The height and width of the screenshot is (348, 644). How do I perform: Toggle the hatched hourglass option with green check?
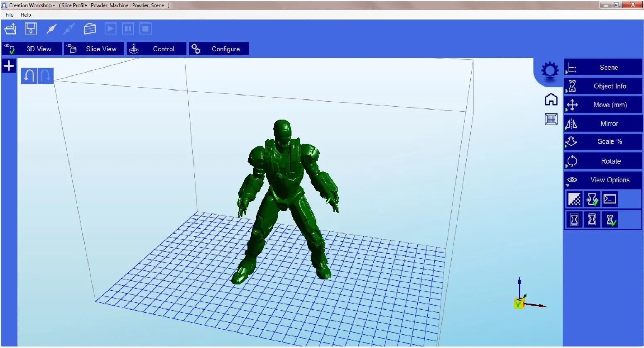tap(610, 219)
